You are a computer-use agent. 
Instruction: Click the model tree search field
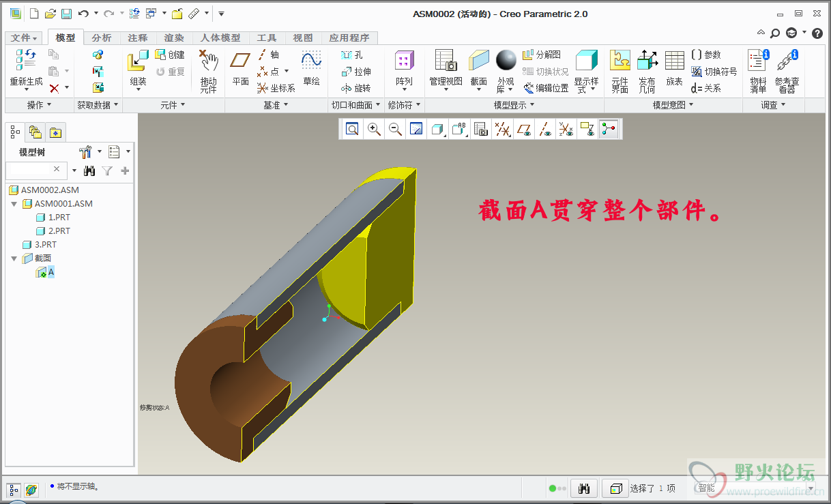36,170
